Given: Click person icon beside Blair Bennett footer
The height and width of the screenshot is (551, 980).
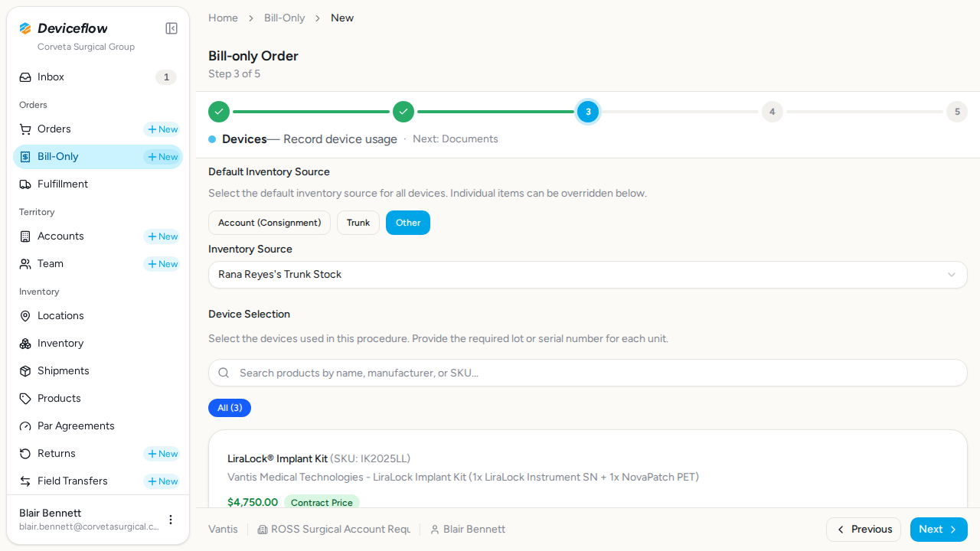Looking at the screenshot, I should pos(435,530).
